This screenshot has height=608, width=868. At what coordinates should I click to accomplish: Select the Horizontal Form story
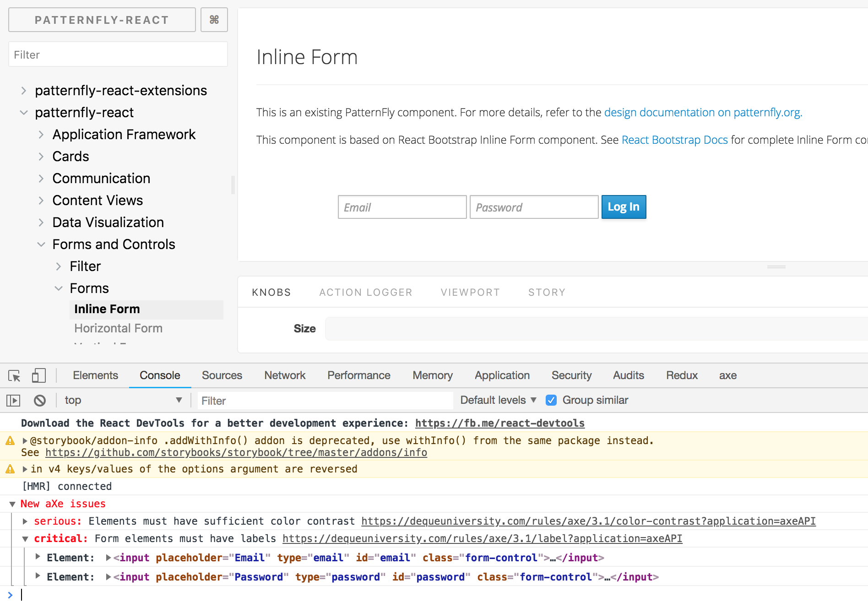coord(119,329)
